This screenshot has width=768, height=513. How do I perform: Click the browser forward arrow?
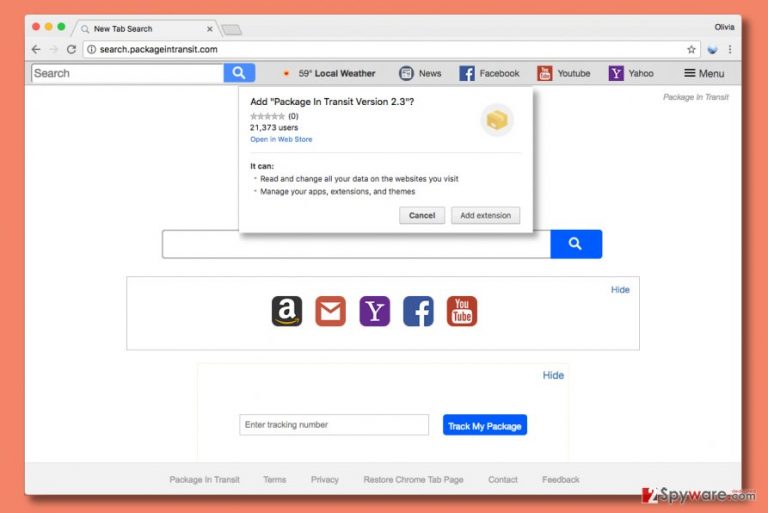click(x=53, y=49)
